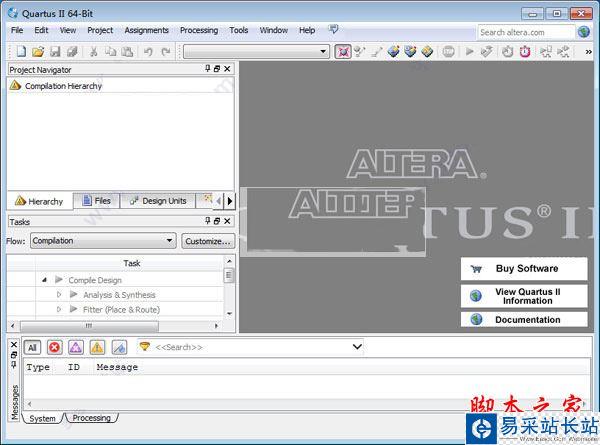Click the globe icon beside search field
Screen dimensions: 600x445
(x=584, y=32)
